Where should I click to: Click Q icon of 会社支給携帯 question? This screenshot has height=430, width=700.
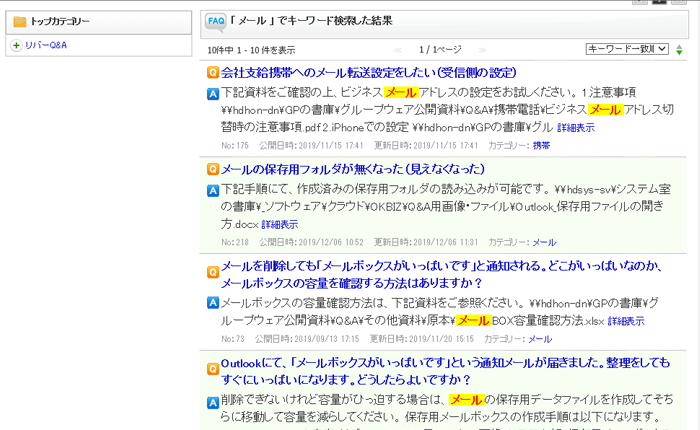pyautogui.click(x=213, y=73)
